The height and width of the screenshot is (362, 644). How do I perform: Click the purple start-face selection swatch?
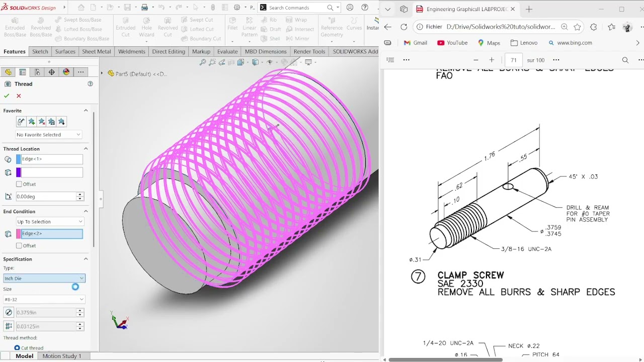[19, 172]
